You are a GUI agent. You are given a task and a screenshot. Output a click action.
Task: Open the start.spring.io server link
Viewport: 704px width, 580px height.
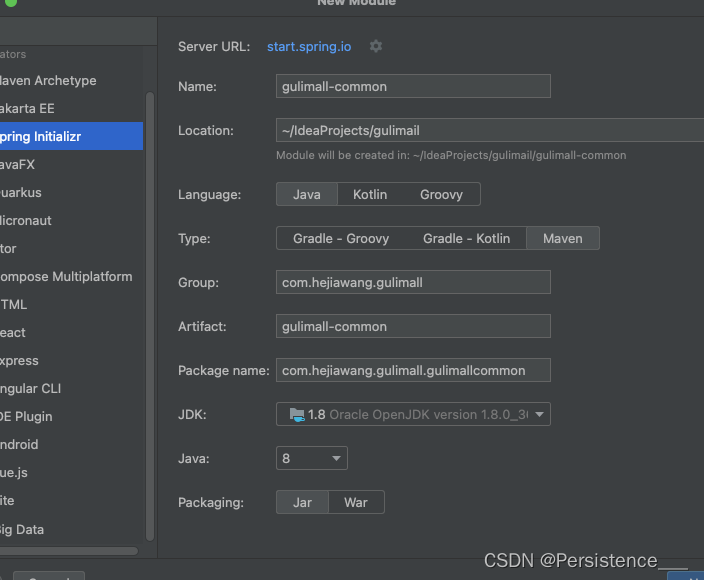click(x=309, y=47)
